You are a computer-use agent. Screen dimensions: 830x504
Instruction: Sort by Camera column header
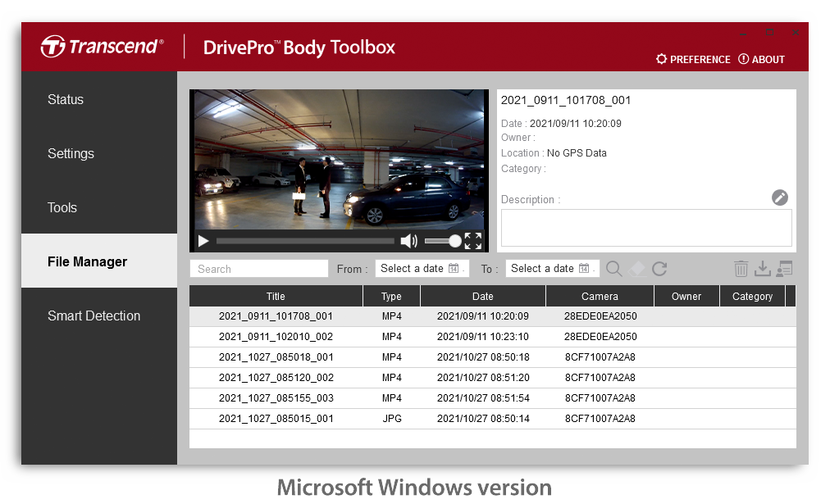600,296
